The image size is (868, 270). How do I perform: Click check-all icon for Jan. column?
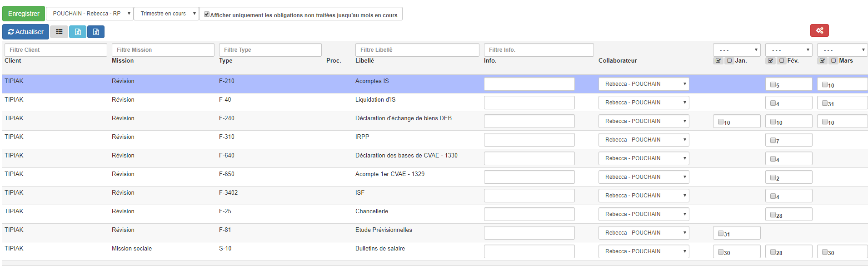point(718,61)
